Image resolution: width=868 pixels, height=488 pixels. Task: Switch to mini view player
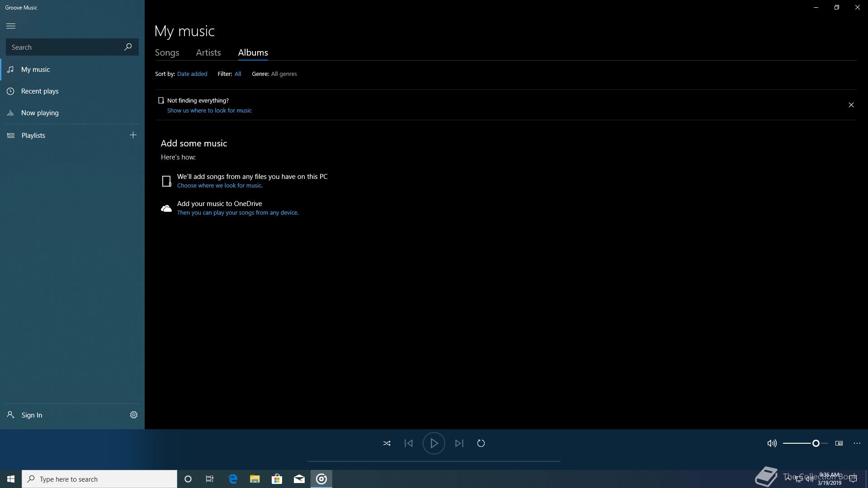click(839, 443)
